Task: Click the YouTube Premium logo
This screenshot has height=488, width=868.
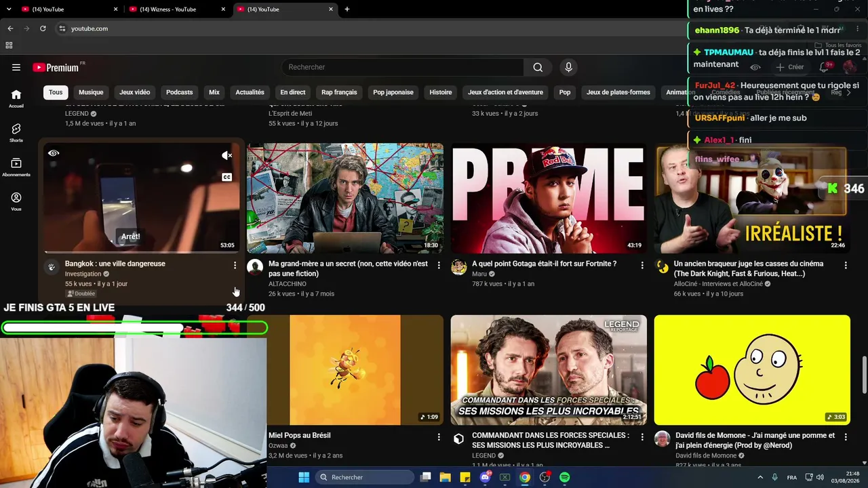Action: 56,67
